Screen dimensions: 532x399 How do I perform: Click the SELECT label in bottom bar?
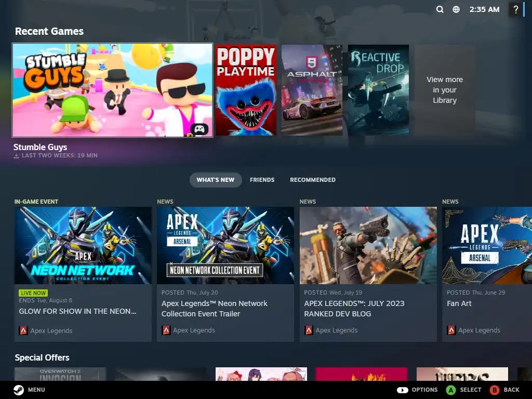point(471,390)
